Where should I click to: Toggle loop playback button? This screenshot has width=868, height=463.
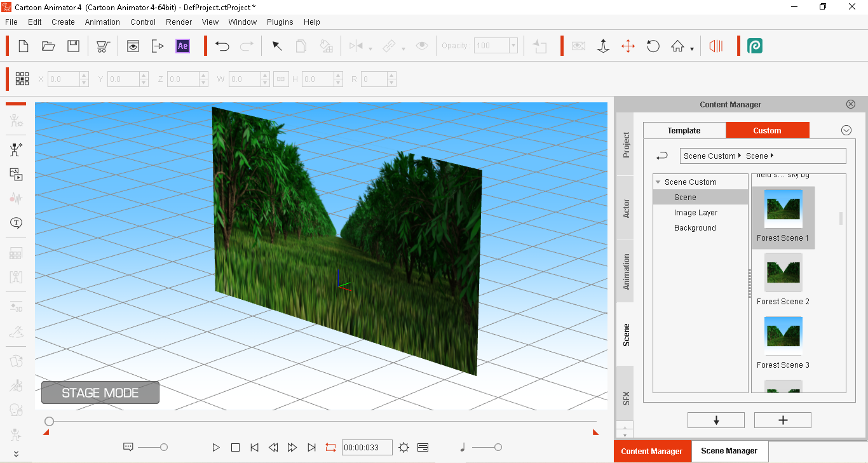point(330,447)
